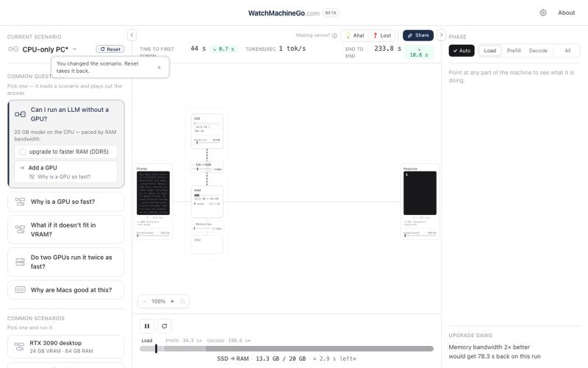Collapse the left sidebar with chevron
The height and width of the screenshot is (368, 588).
132,35
